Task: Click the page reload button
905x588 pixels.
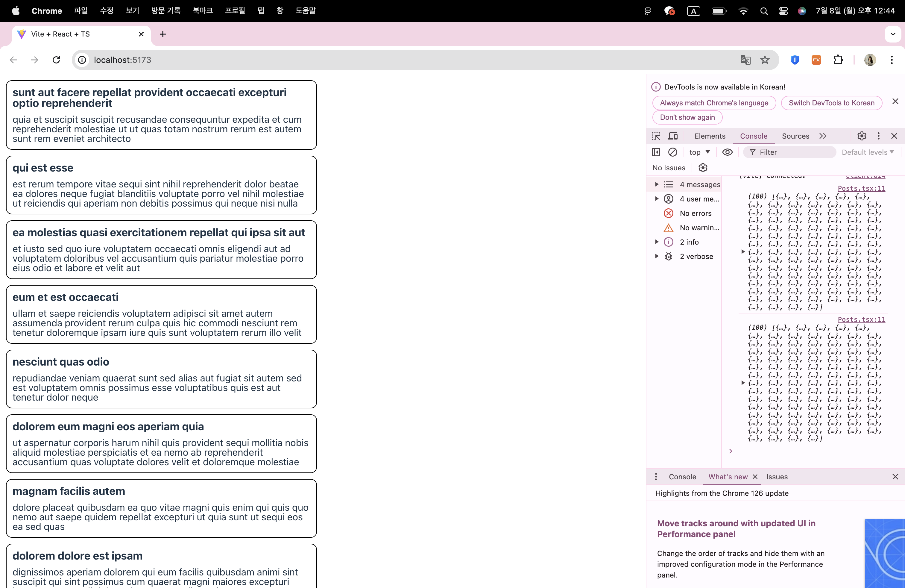Action: click(56, 60)
